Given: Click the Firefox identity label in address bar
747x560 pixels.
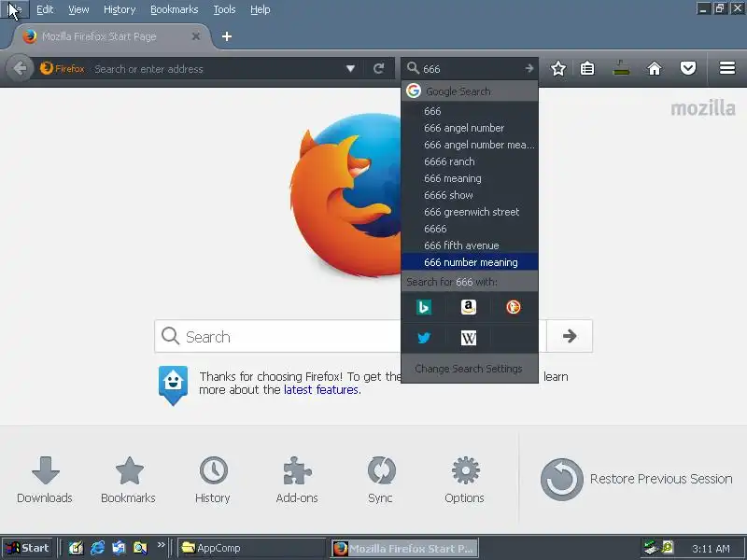Looking at the screenshot, I should coord(63,68).
